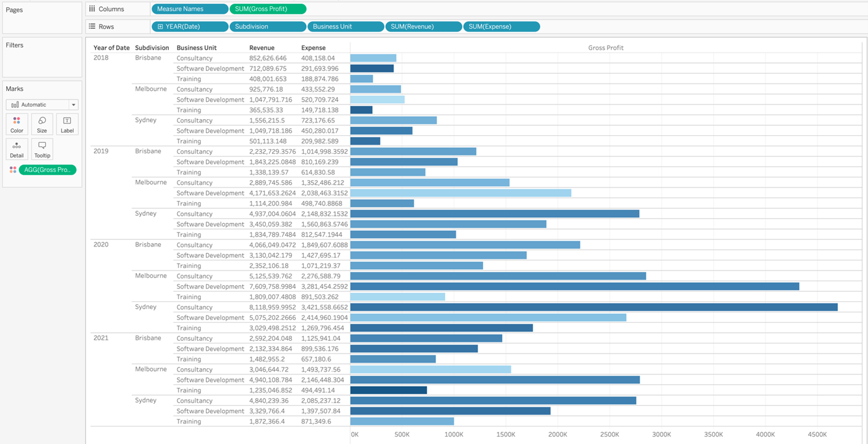Click the Gross Profit chart header
This screenshot has height=444, width=868.
[x=606, y=48]
